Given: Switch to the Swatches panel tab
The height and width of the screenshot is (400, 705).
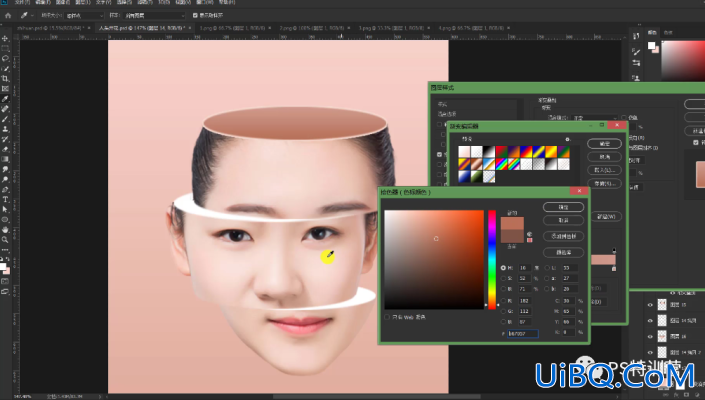Looking at the screenshot, I should point(668,32).
